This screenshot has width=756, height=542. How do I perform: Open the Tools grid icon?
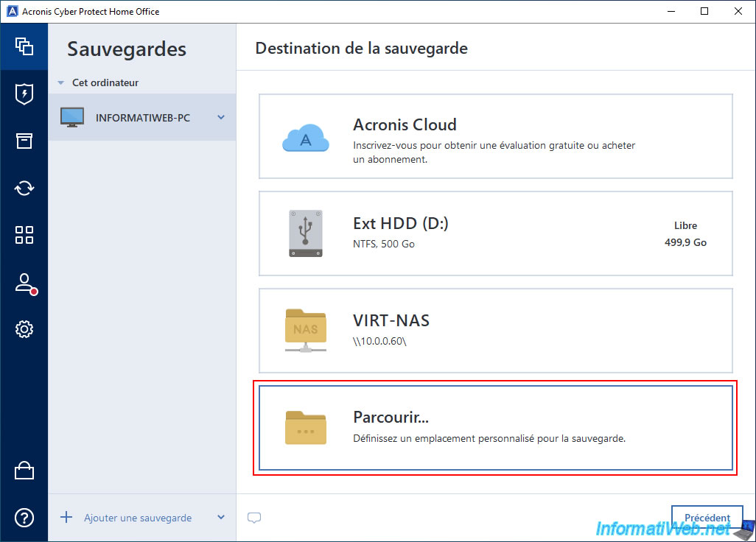[x=24, y=235]
